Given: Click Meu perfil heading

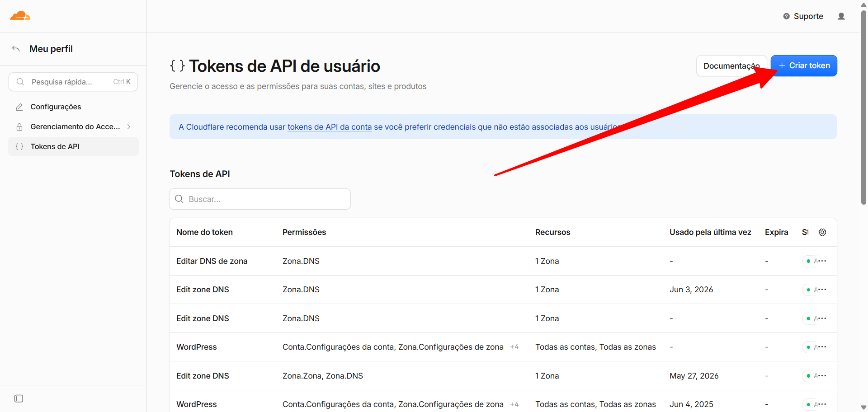Looking at the screenshot, I should (51, 49).
